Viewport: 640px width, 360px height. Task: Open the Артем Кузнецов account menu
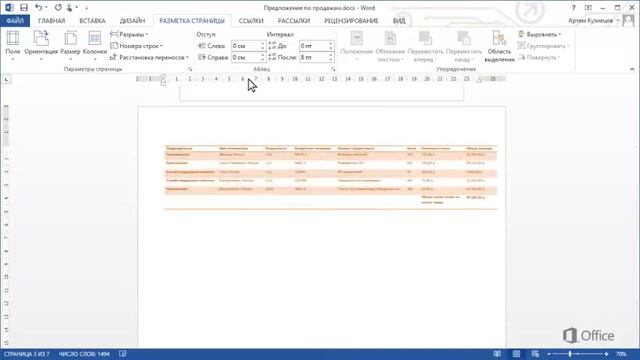point(594,20)
